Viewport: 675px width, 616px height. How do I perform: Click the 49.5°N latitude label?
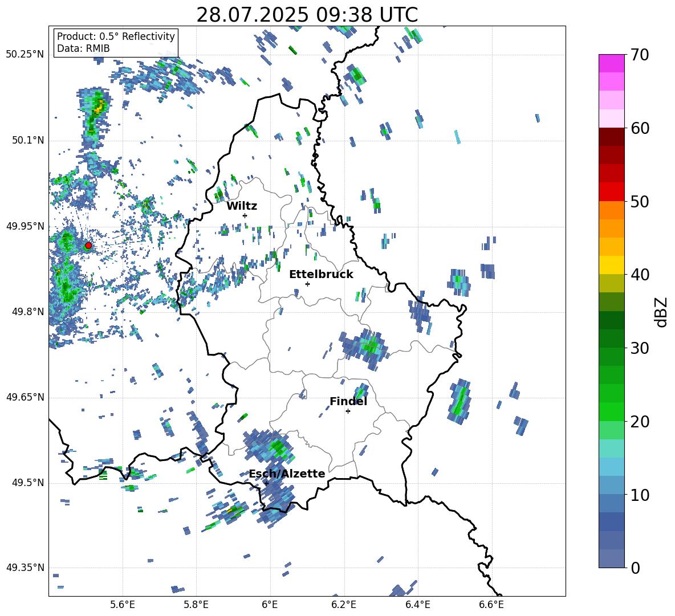[x=27, y=483]
